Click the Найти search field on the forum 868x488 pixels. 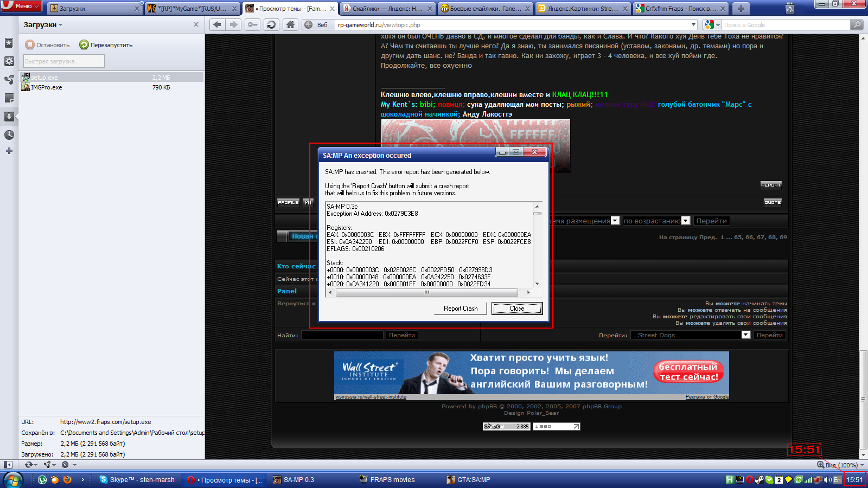342,335
